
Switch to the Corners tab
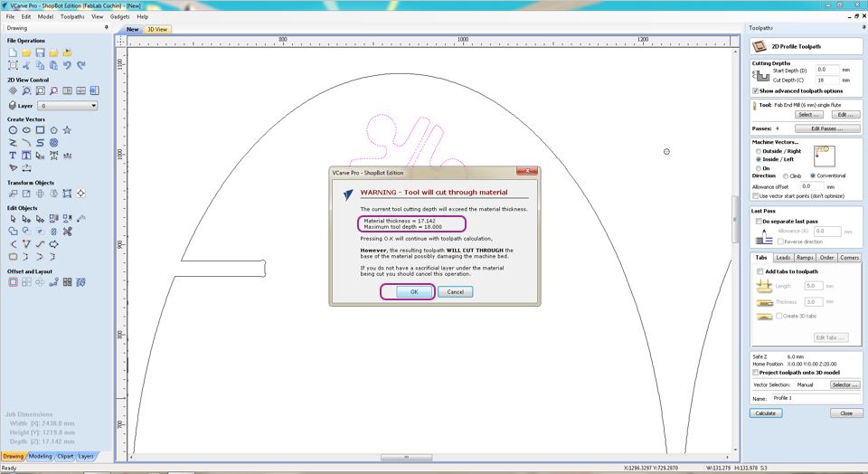coord(849,258)
